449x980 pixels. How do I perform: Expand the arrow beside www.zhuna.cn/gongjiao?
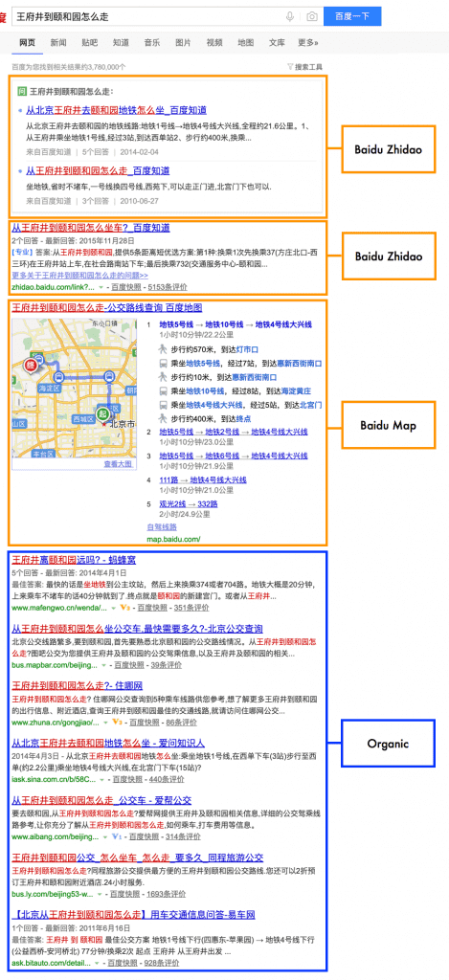click(105, 724)
